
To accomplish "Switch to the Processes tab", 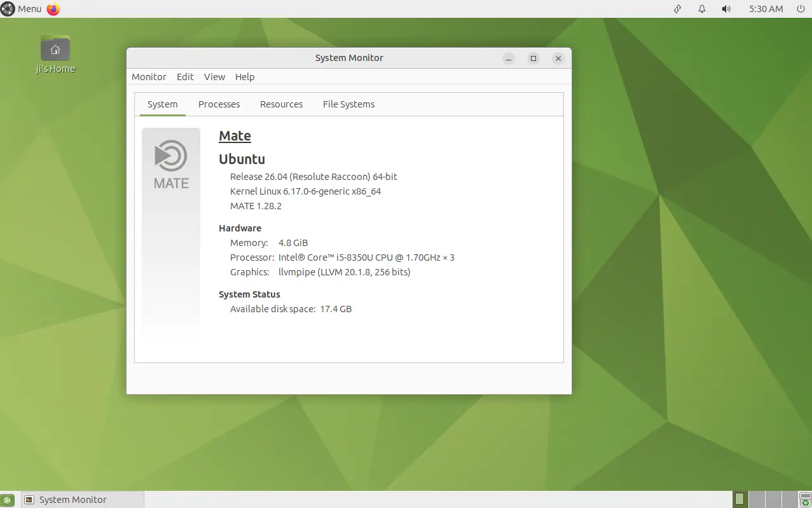I will (219, 104).
